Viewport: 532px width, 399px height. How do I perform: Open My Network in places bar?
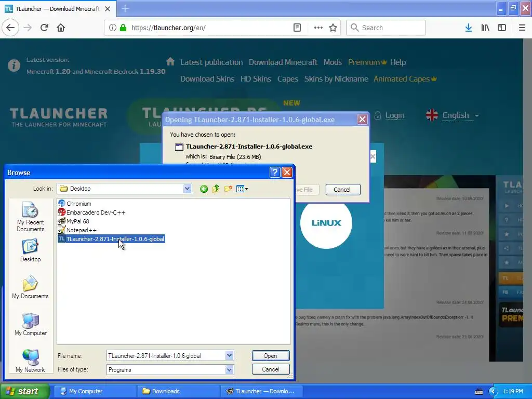pyautogui.click(x=30, y=361)
